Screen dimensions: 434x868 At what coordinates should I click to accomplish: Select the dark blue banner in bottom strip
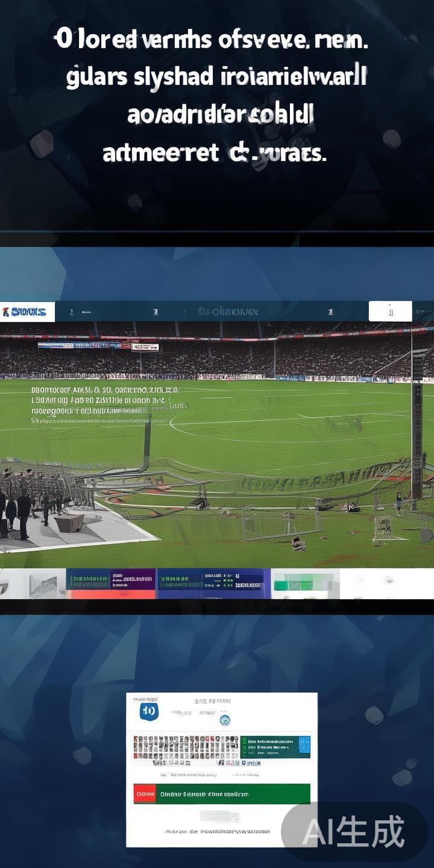[213, 583]
